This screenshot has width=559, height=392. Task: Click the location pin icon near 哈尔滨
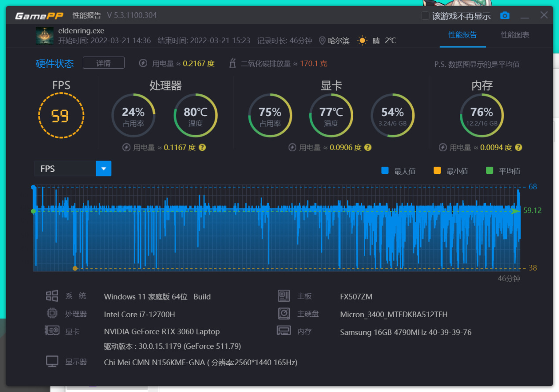[x=322, y=40]
